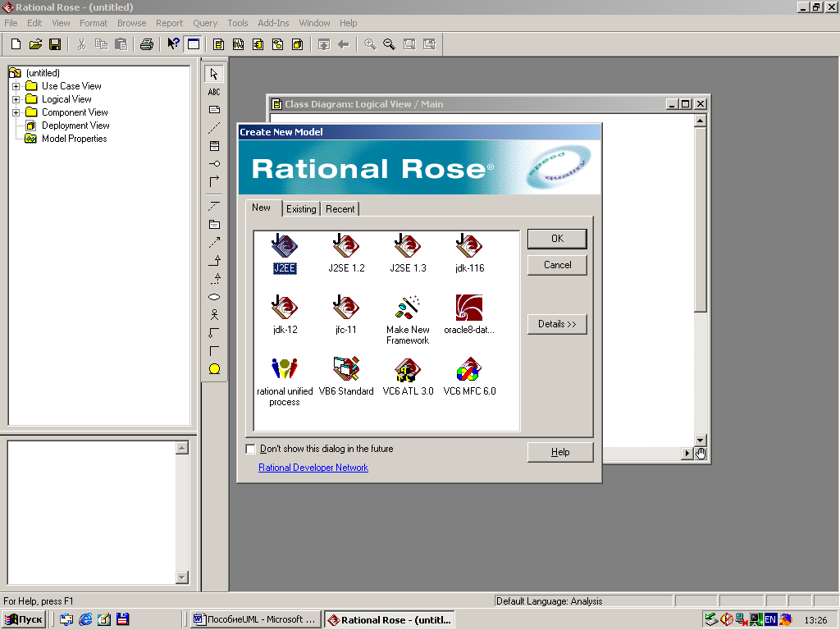840x630 pixels.
Task: Open the Пуск Start menu
Action: tap(24, 619)
